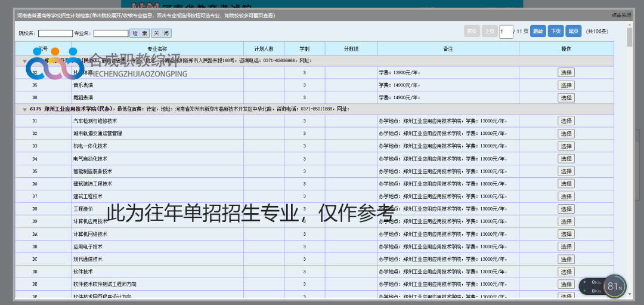This screenshot has height=305, width=644.
Task: Select 选择 for 音乐表演 row
Action: (566, 85)
